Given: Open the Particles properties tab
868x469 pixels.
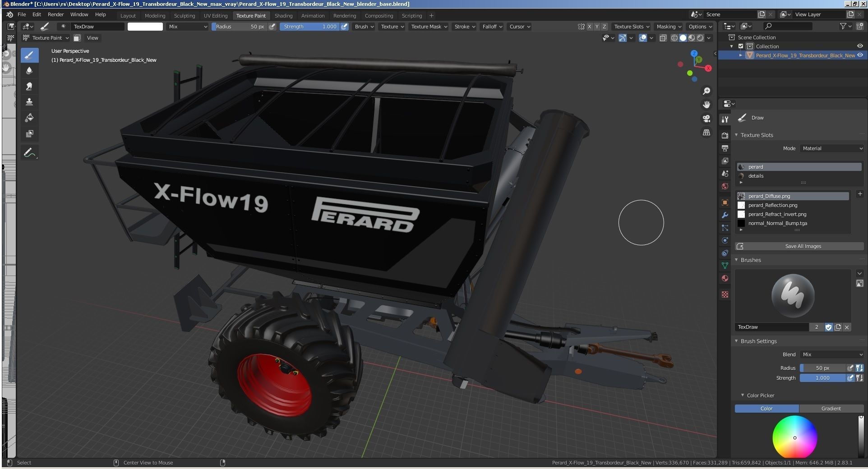Looking at the screenshot, I should click(x=725, y=228).
